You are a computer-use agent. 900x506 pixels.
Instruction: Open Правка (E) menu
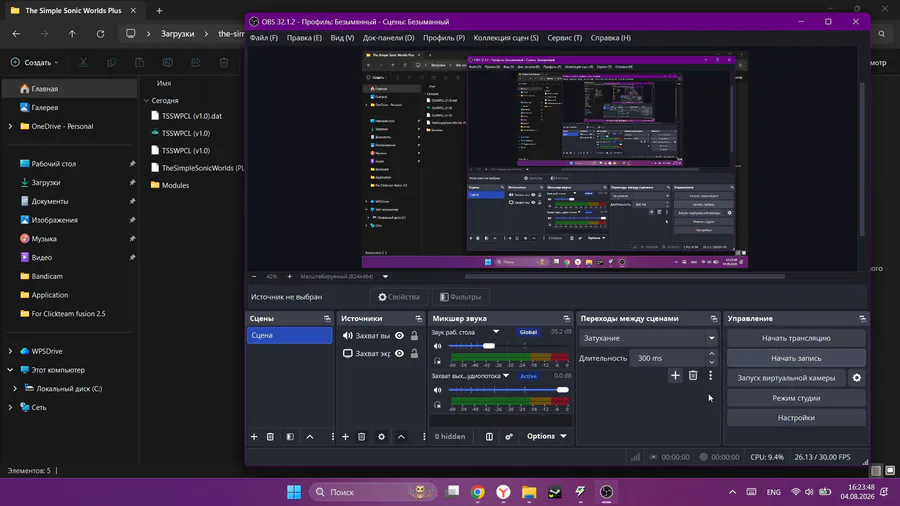[x=304, y=38]
